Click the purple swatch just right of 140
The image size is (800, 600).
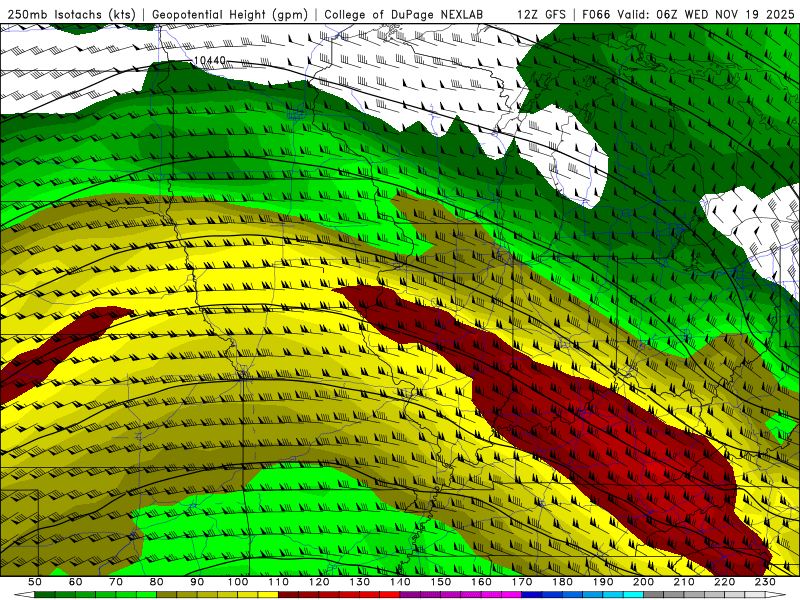410,594
